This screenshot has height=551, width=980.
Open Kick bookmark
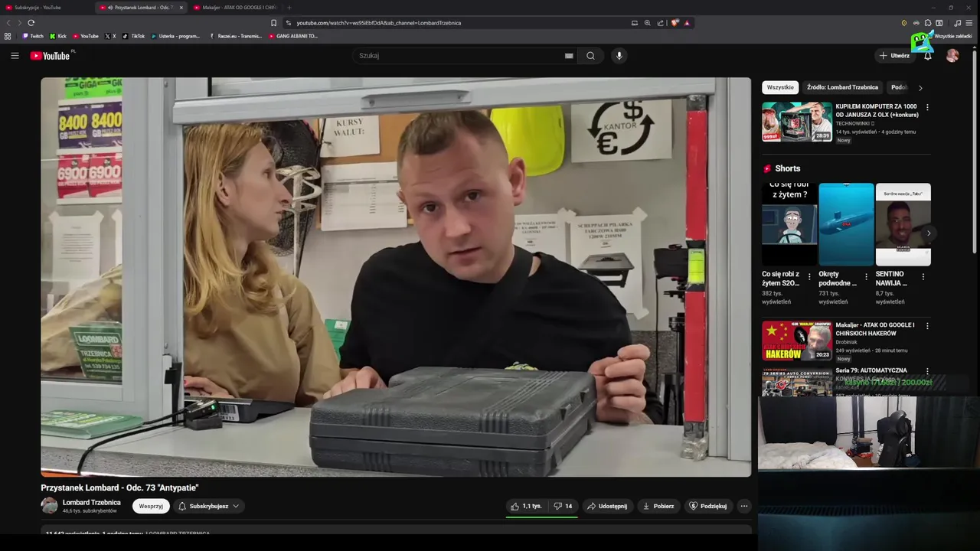[x=58, y=36]
